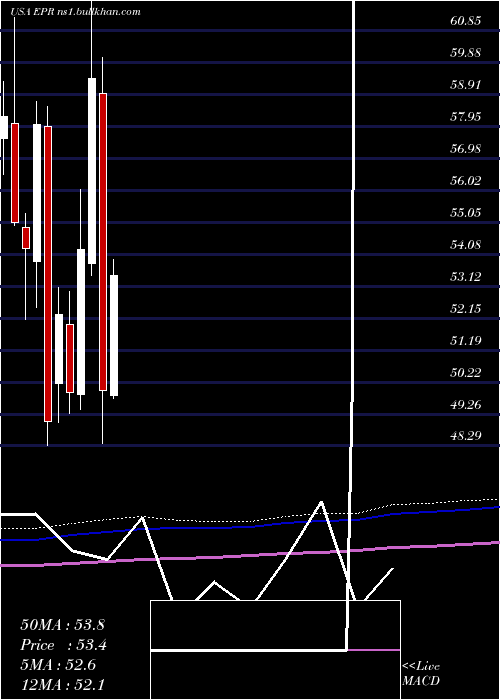Viewport: 500px width, 700px height.
Task: Click the 59.88 price axis label
Action: coord(466,53)
